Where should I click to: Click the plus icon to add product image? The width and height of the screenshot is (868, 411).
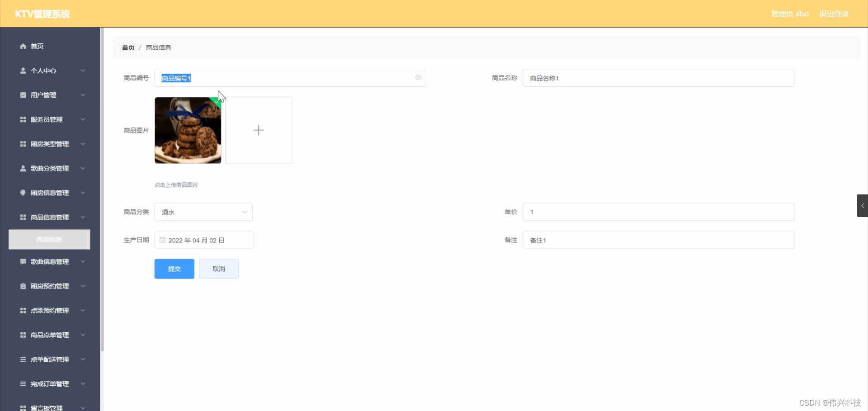pos(258,130)
